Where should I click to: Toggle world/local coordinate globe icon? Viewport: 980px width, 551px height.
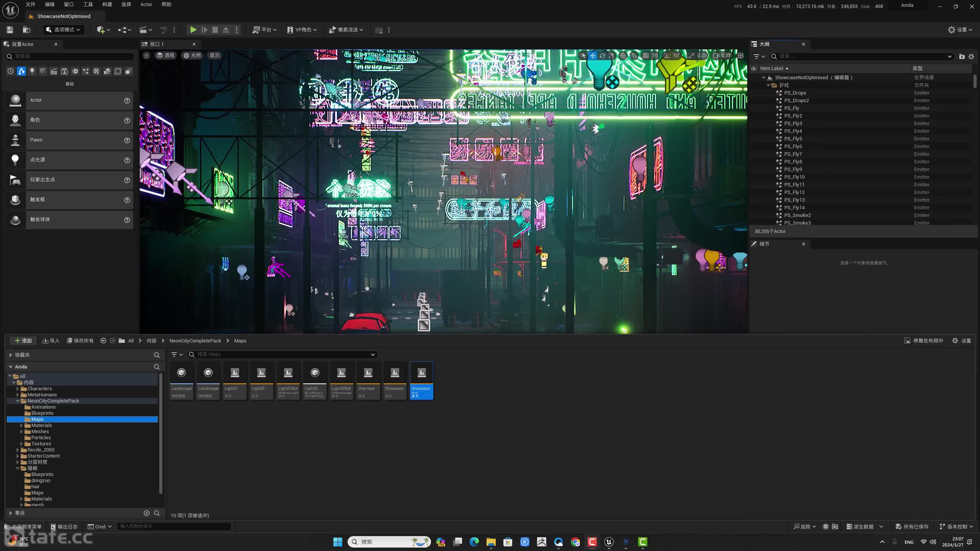(623, 55)
